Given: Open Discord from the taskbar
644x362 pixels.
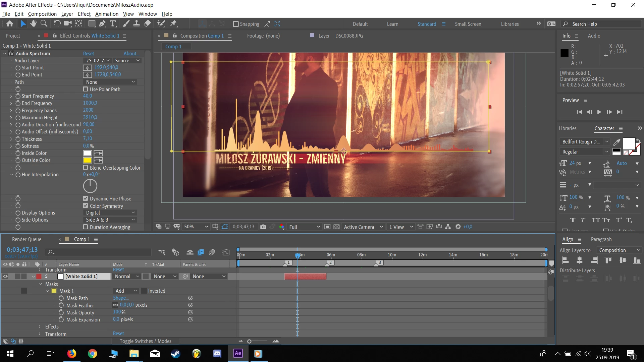Looking at the screenshot, I should click(x=217, y=353).
